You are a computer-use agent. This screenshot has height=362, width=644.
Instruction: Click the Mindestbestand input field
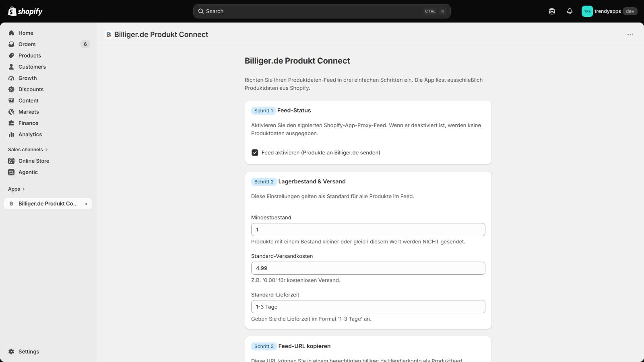tap(368, 230)
